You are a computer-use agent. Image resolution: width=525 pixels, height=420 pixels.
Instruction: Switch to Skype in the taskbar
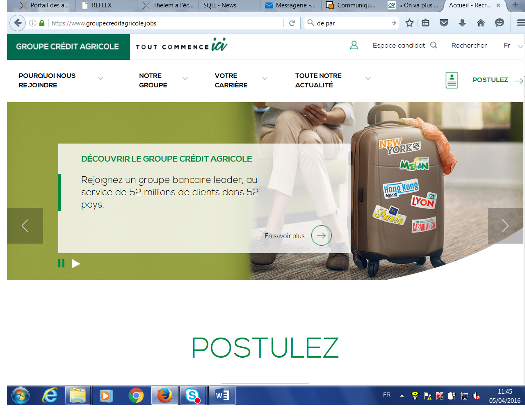(193, 395)
